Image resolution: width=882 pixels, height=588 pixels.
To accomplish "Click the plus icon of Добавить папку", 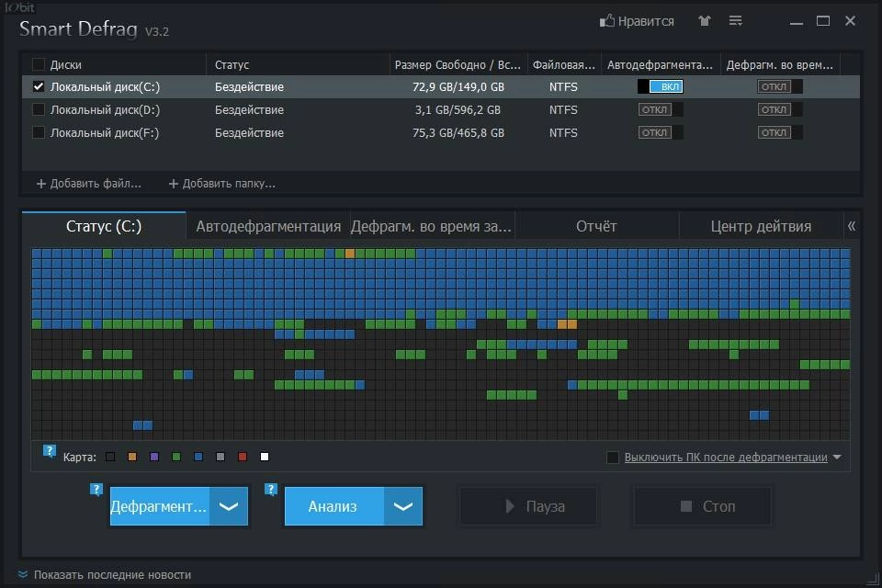I will pyautogui.click(x=174, y=184).
